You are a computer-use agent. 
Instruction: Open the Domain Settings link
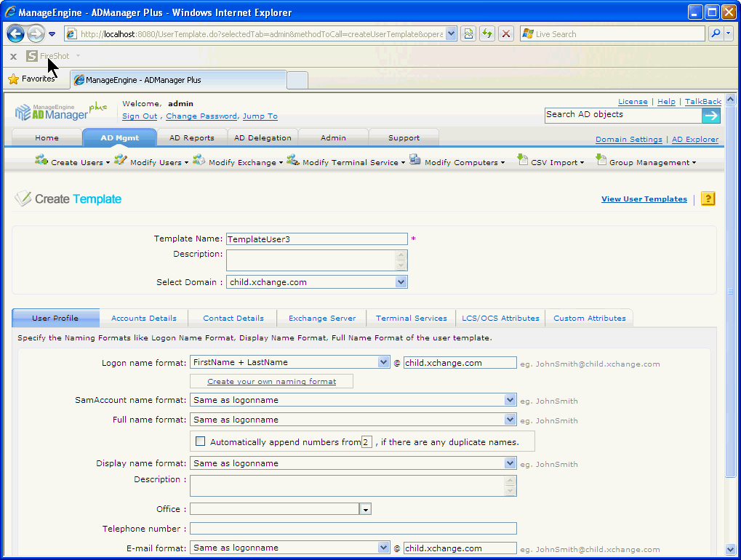[x=628, y=140]
